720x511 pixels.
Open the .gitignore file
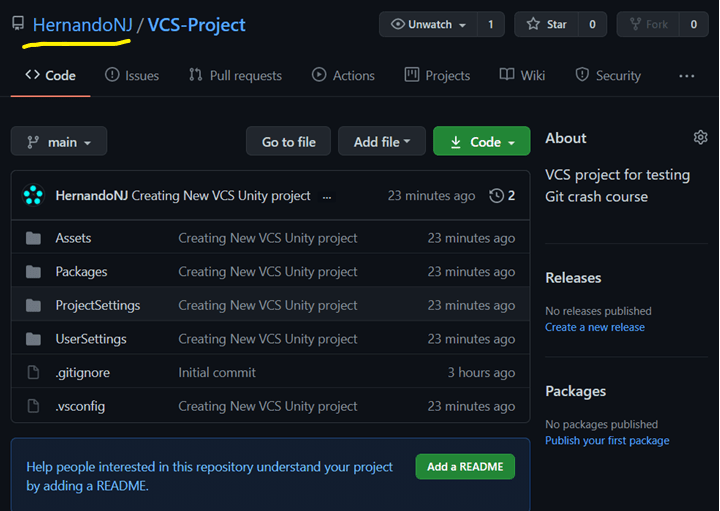(83, 373)
